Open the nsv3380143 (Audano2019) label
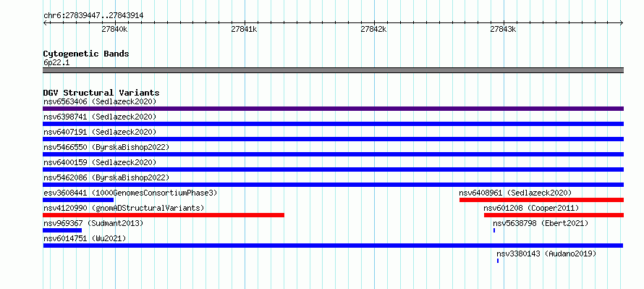The image size is (644, 289). pos(546,254)
